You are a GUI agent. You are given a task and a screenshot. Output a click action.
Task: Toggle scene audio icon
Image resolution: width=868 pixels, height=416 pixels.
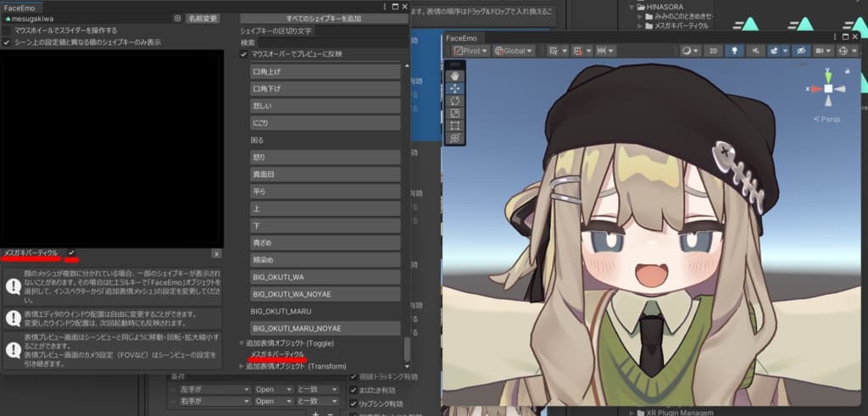pyautogui.click(x=755, y=51)
